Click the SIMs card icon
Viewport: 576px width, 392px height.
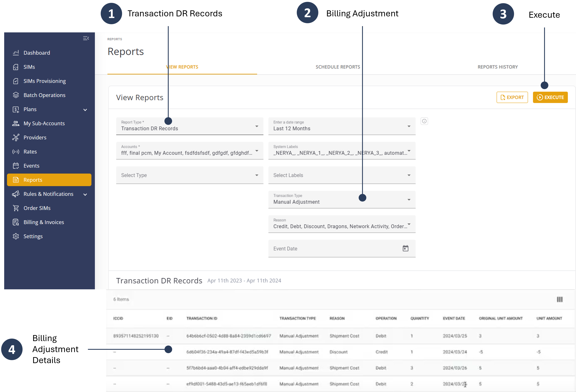[x=16, y=67]
